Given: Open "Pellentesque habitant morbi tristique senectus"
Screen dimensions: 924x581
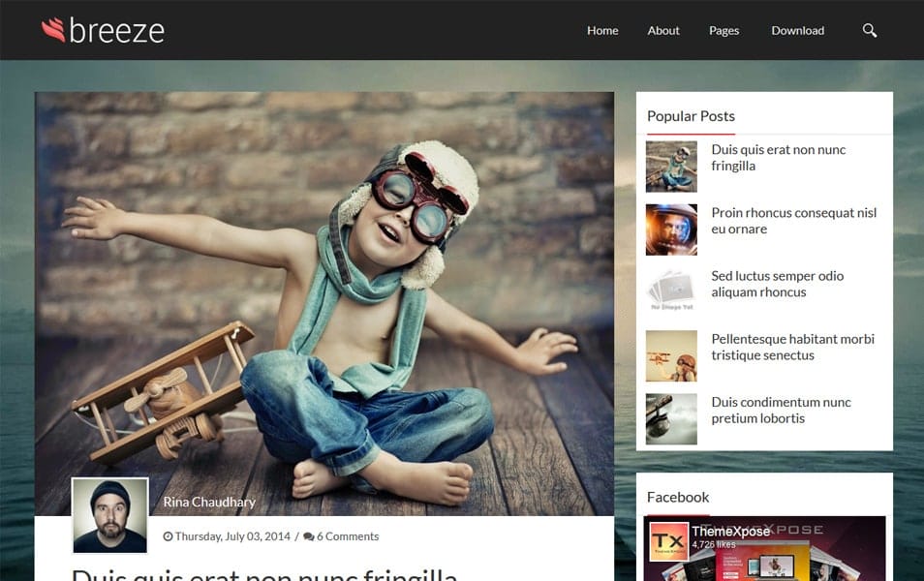Looking at the screenshot, I should pyautogui.click(x=792, y=347).
